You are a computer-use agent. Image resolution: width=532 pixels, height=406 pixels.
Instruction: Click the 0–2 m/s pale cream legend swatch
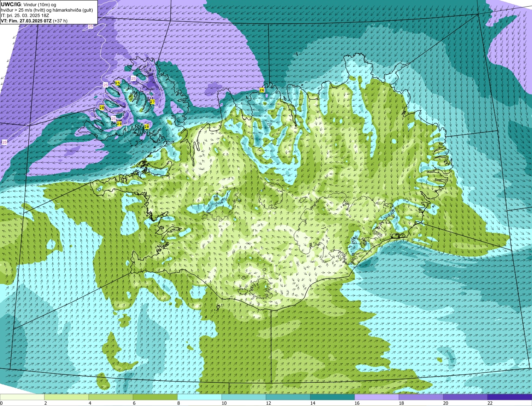pyautogui.click(x=22, y=397)
